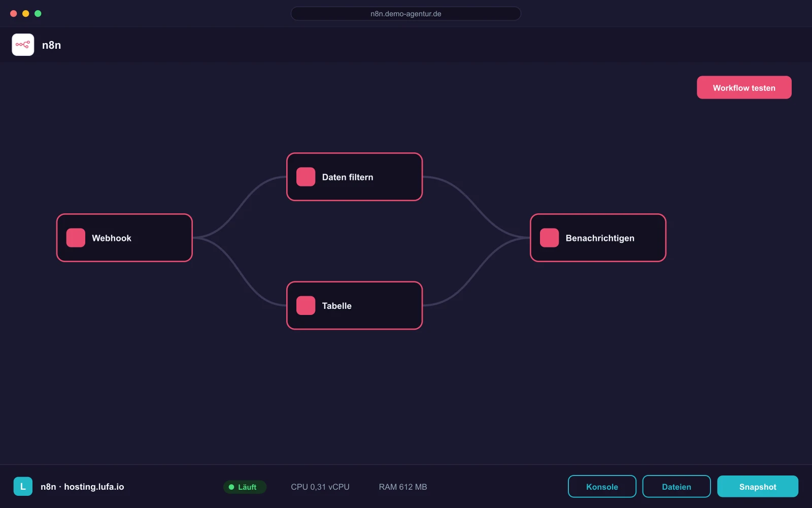Open the Konsole button
Screen dimensions: 812x508
pyautogui.click(x=602, y=486)
